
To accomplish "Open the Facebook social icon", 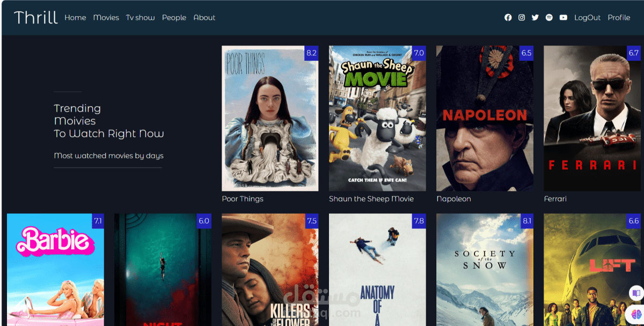I will point(508,18).
